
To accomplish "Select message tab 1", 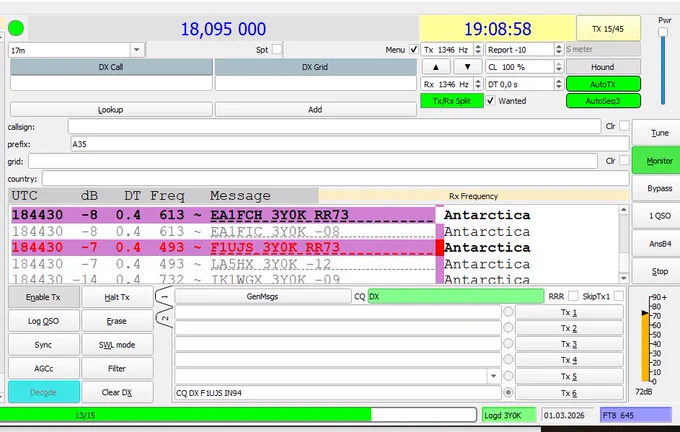I will [x=164, y=297].
